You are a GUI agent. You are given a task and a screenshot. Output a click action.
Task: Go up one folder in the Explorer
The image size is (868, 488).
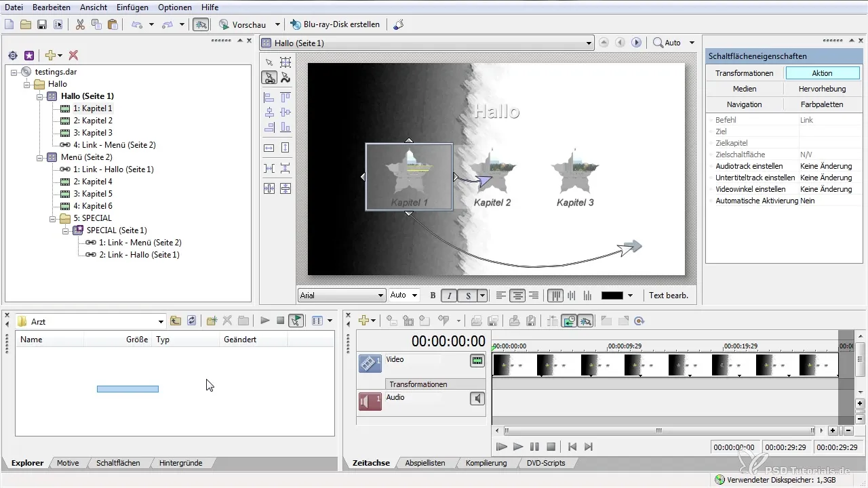click(x=176, y=321)
